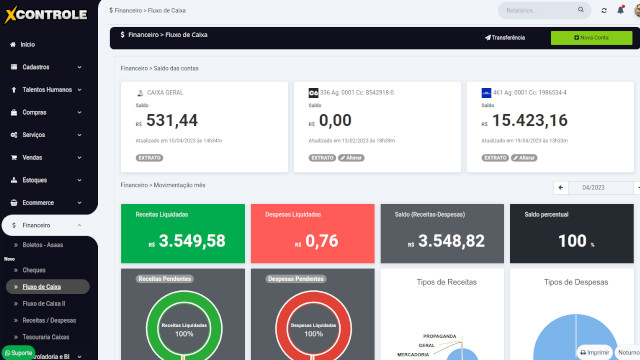Image resolution: width=640 pixels, height=360 pixels.
Task: Click the search magnifier icon
Action: pyautogui.click(x=581, y=10)
